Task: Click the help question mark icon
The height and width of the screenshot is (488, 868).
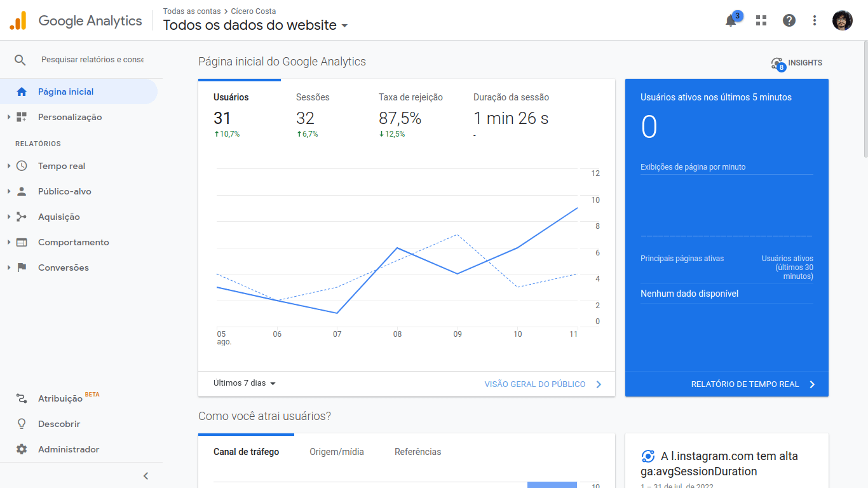Action: tap(789, 20)
